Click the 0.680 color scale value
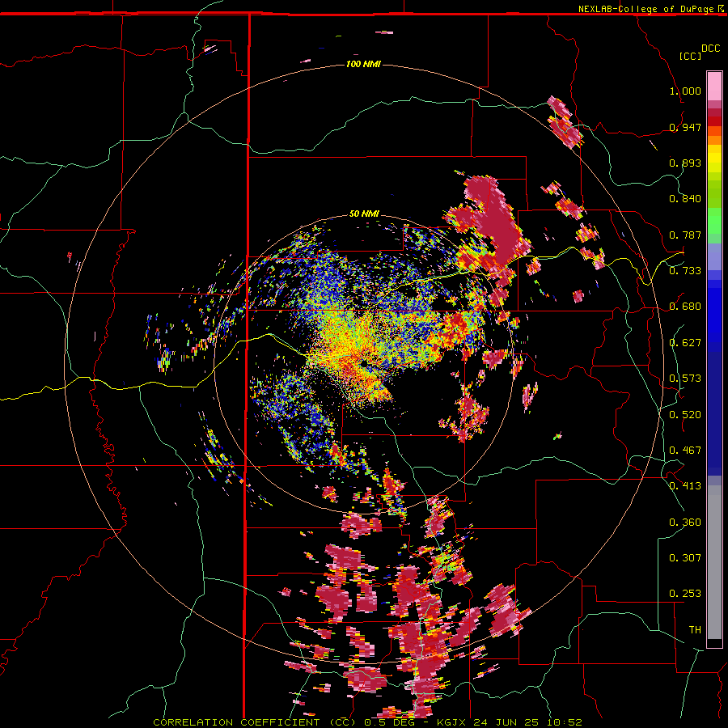Viewport: 728px width, 728px height. (x=685, y=307)
